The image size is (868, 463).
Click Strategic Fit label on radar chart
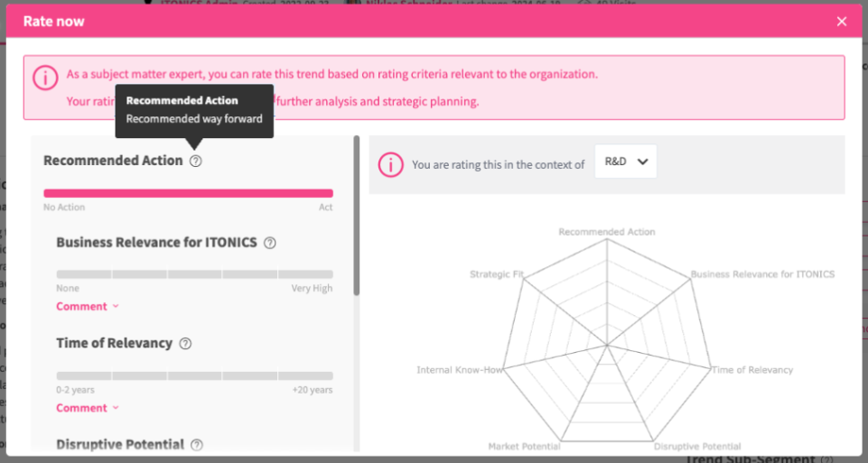click(496, 273)
